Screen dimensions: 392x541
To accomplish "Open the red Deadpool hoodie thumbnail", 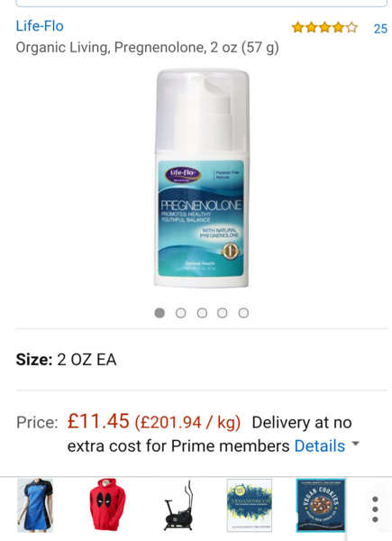I will pos(107,504).
